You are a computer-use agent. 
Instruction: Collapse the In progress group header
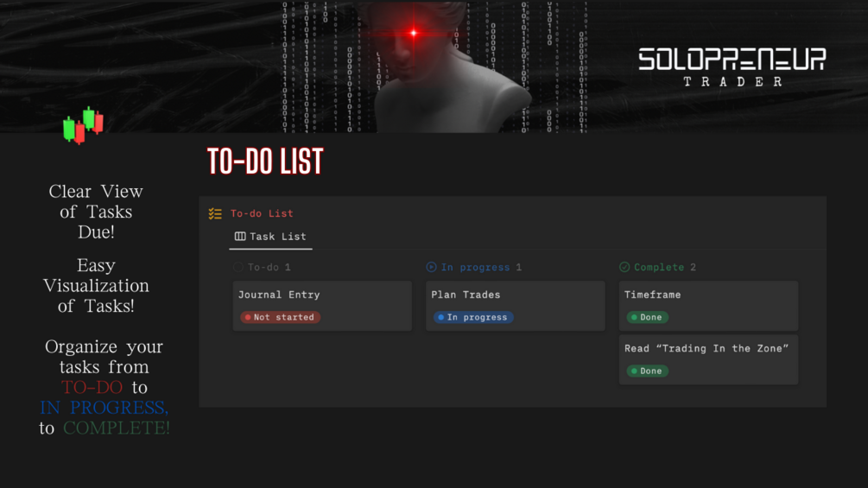pyautogui.click(x=474, y=267)
